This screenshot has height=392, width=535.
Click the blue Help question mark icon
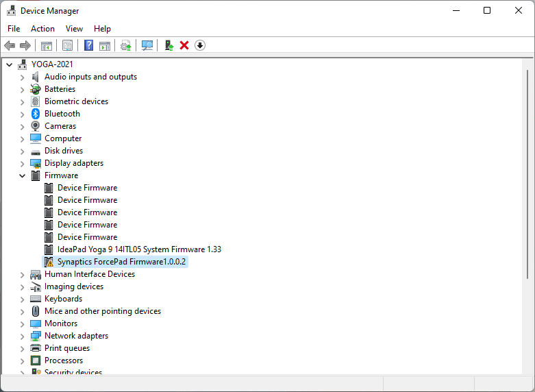coord(89,45)
